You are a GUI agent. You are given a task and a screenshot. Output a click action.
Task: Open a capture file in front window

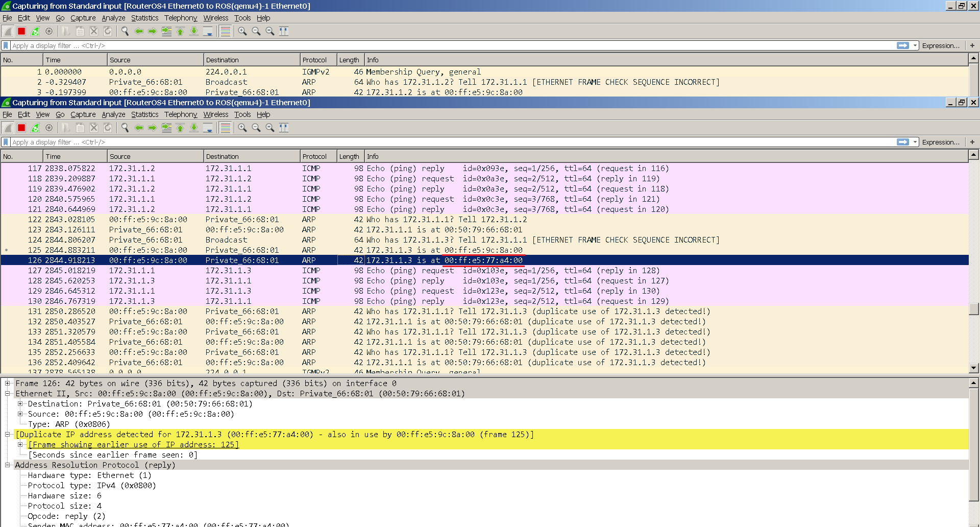(x=66, y=128)
